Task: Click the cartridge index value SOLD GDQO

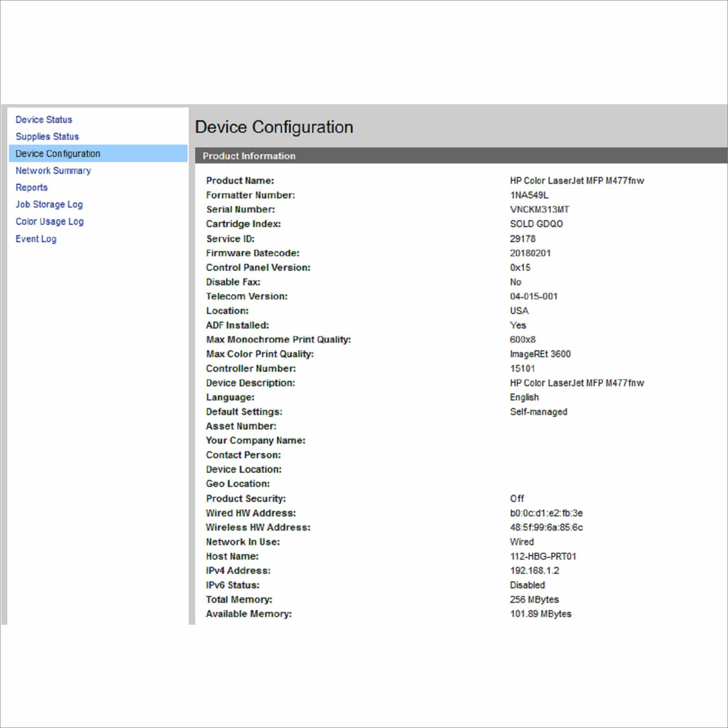Action: [x=536, y=224]
